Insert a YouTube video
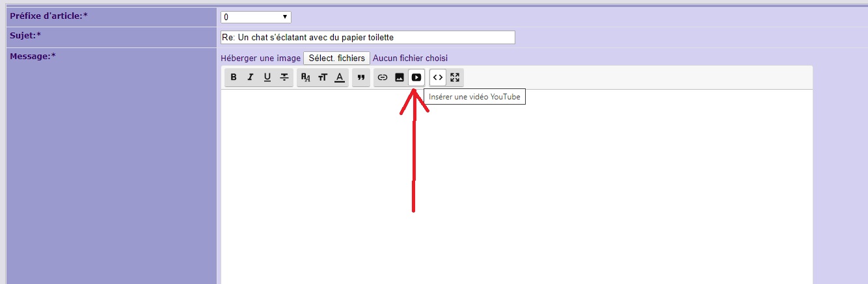The height and width of the screenshot is (284, 868). 416,77
